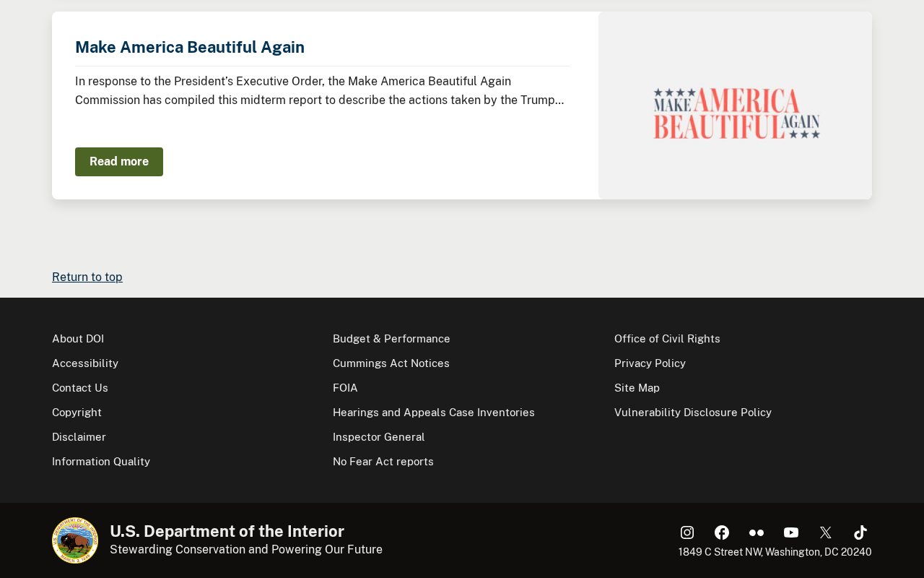Go to the Accessibility page
Viewport: 924px width, 578px height.
(x=85, y=363)
